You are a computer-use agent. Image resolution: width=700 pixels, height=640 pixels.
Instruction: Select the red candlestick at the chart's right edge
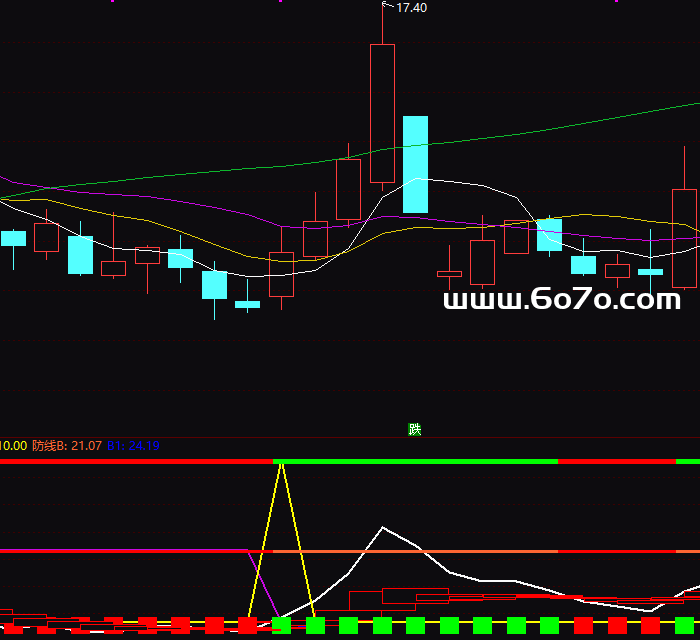[x=684, y=238]
